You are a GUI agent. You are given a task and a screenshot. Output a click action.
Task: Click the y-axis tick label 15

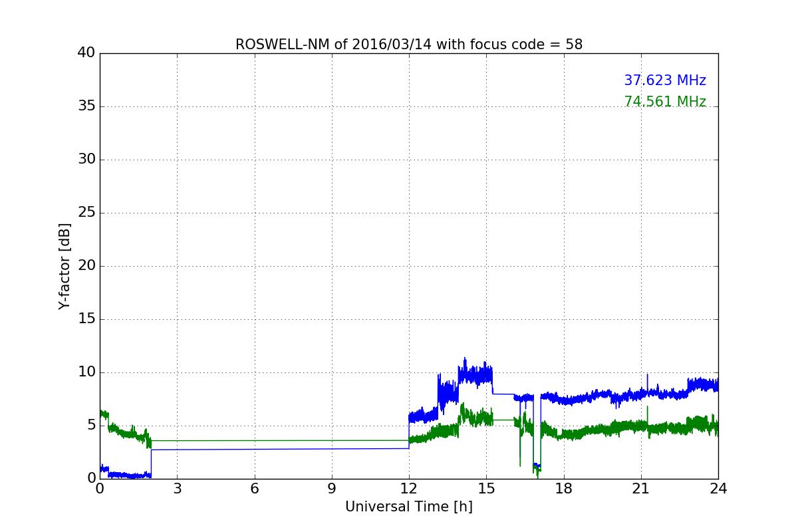[86, 319]
